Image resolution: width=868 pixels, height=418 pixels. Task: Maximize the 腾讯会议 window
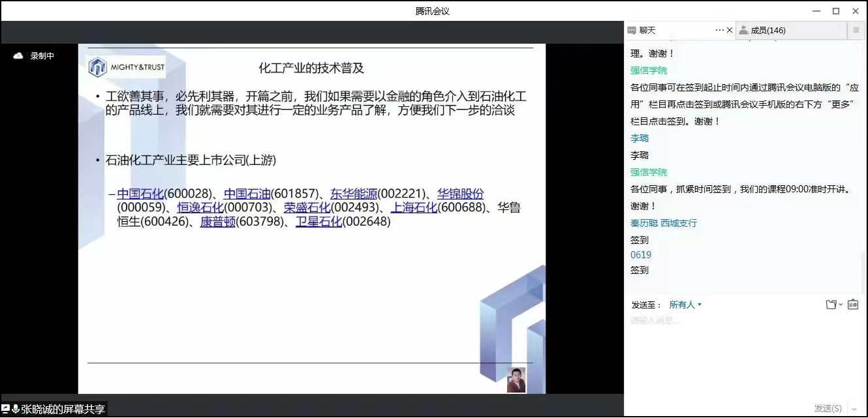tap(835, 11)
